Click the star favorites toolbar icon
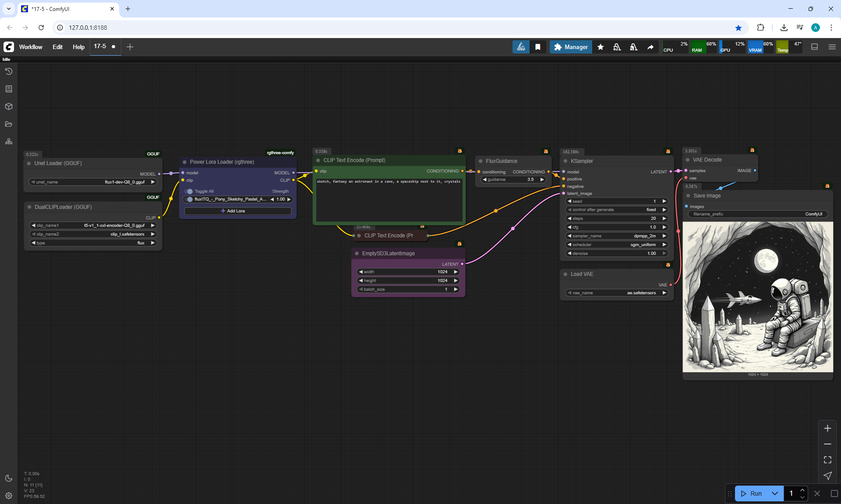Image resolution: width=841 pixels, height=504 pixels. [601, 47]
